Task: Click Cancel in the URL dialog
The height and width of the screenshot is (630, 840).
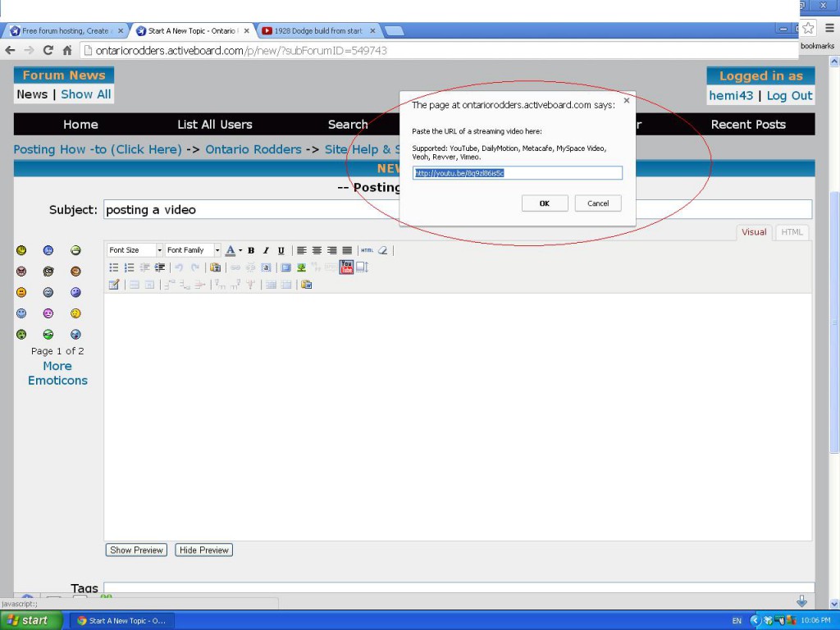Action: (x=598, y=203)
